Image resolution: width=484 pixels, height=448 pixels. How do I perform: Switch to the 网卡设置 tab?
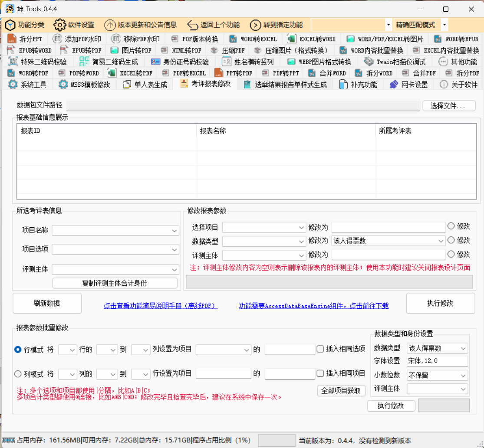click(x=408, y=84)
